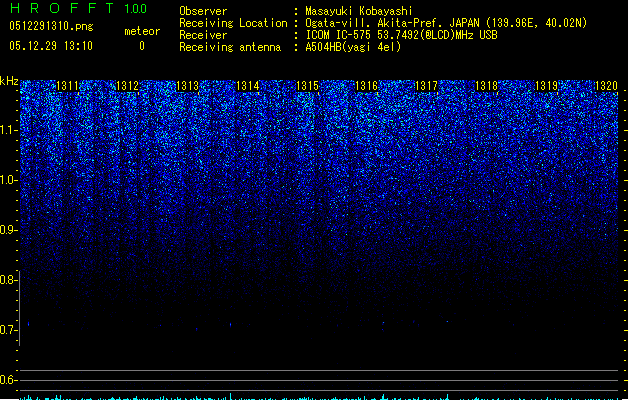
Task: Click the 0.9 frequency axis label
Action: [x=8, y=230]
